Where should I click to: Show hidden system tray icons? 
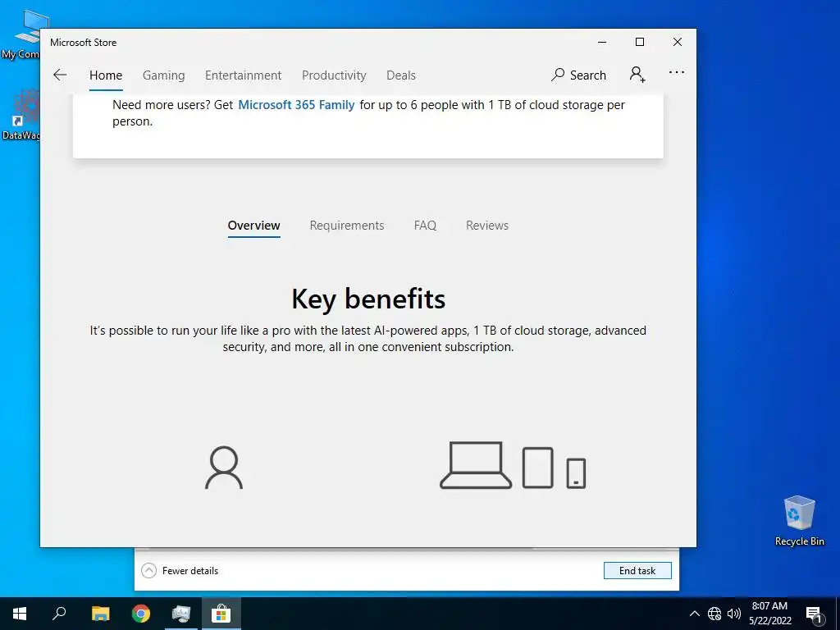click(x=694, y=614)
